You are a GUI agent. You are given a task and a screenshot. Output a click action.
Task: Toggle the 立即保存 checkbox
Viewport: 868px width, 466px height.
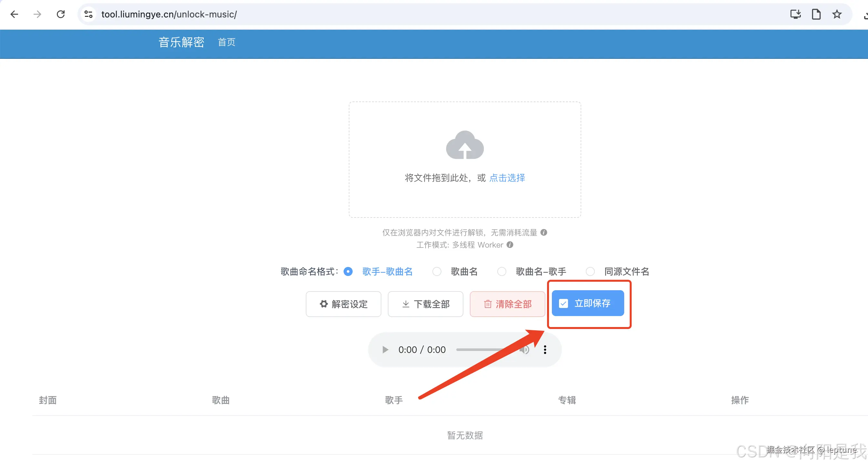pos(563,303)
